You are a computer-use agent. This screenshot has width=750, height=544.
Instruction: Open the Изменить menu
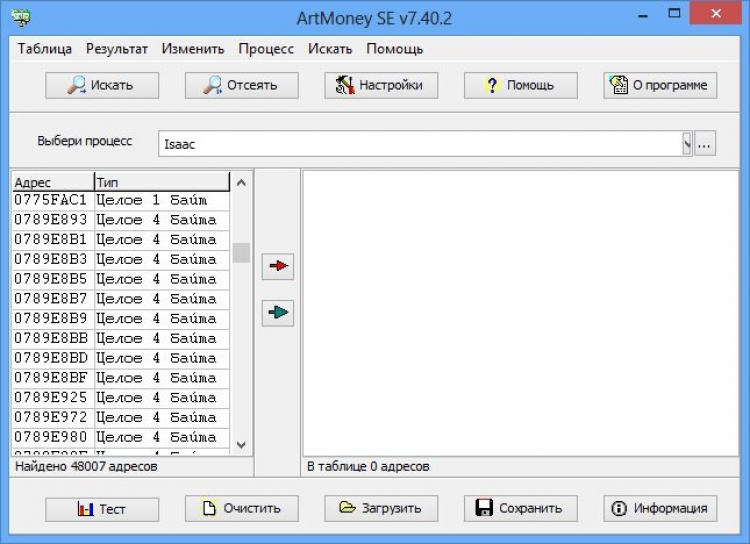coord(193,49)
